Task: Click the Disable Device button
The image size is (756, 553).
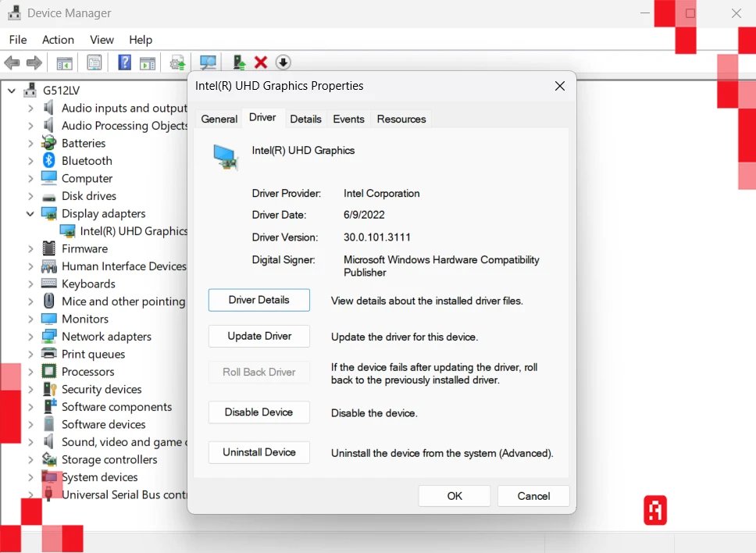Action: [259, 412]
